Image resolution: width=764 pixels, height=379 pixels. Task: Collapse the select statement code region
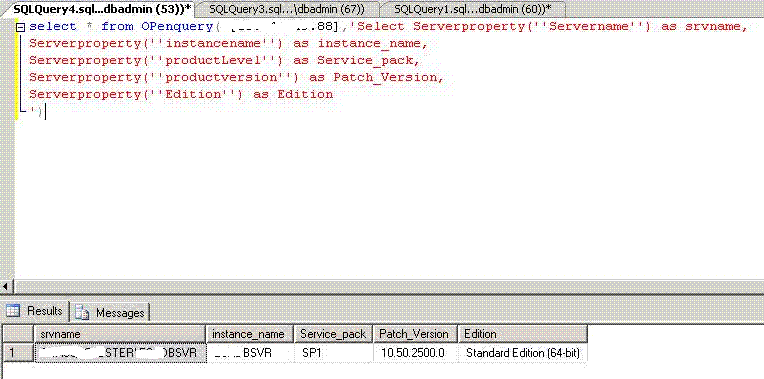click(20, 27)
